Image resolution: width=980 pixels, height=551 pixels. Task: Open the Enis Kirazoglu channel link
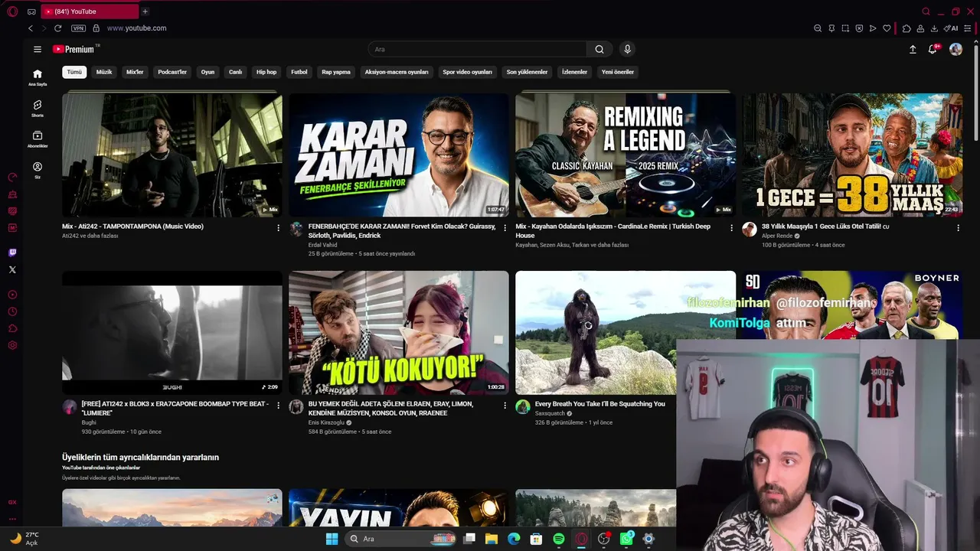coord(327,422)
